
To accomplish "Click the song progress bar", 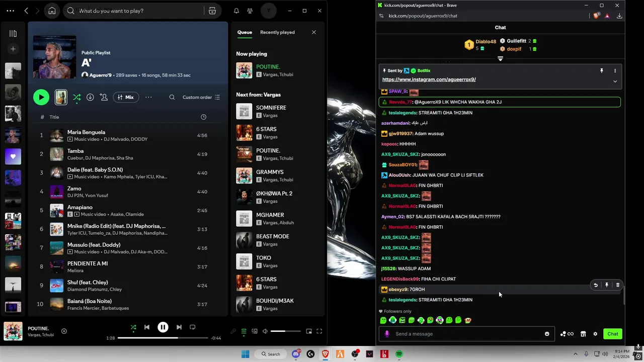I will (163, 338).
